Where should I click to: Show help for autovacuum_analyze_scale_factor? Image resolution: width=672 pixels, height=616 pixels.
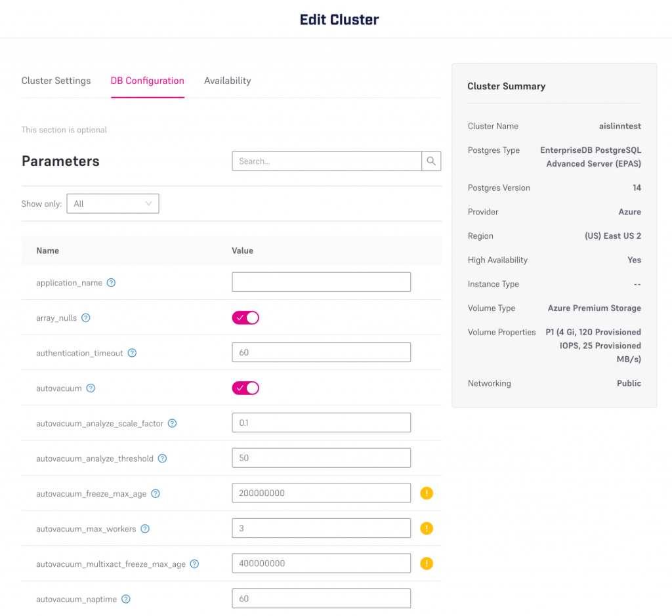tap(173, 424)
